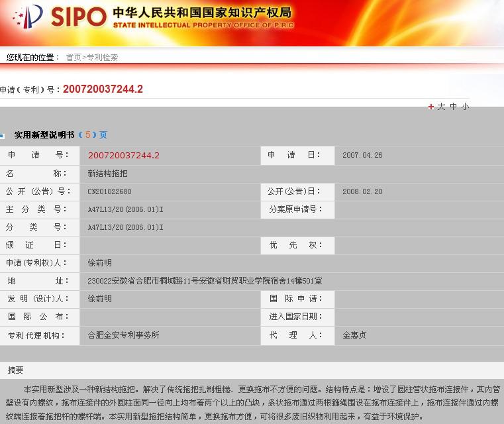Image resolution: width=504 pixels, height=424 pixels.
Task: Click the filing date 2007.04.26
Action: click(362, 156)
